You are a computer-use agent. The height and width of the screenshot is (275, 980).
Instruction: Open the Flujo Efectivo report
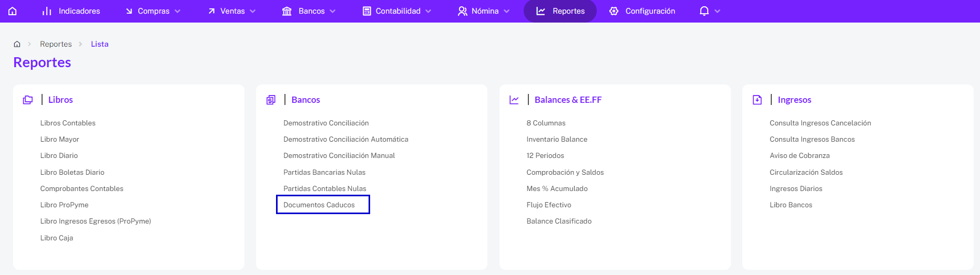[549, 205]
